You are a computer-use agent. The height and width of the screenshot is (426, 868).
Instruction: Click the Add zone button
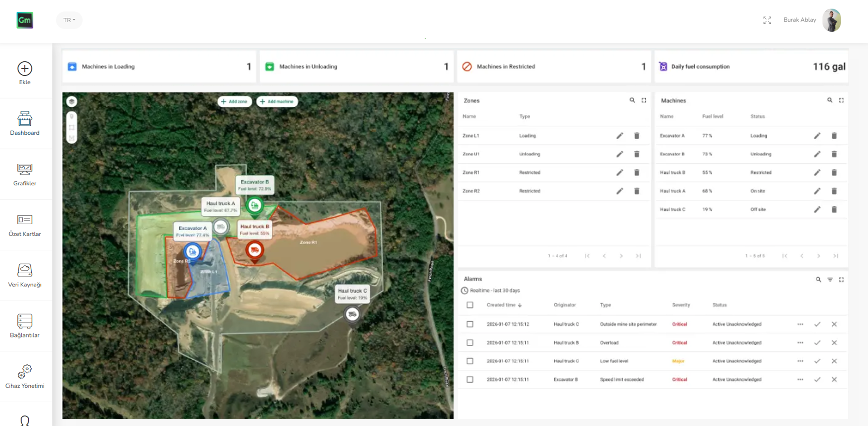pos(235,101)
